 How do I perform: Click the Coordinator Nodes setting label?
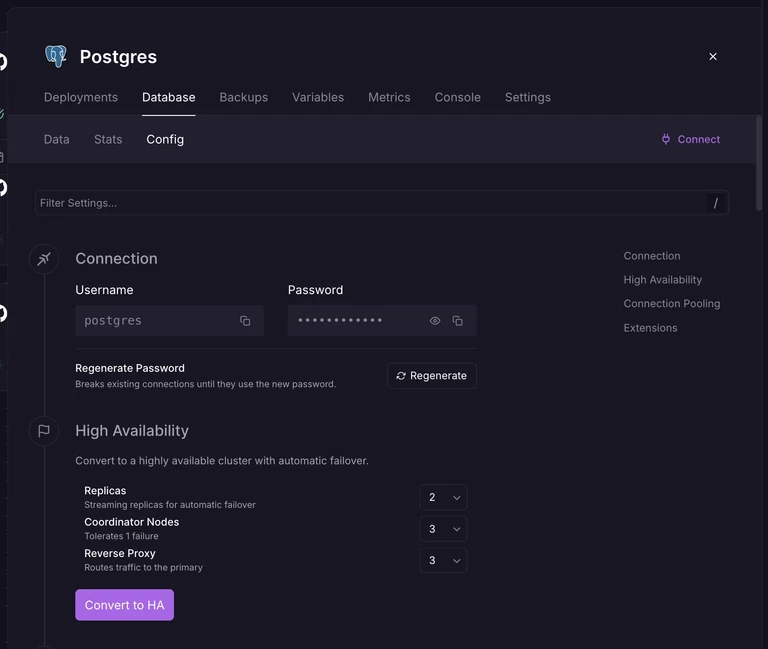132,522
